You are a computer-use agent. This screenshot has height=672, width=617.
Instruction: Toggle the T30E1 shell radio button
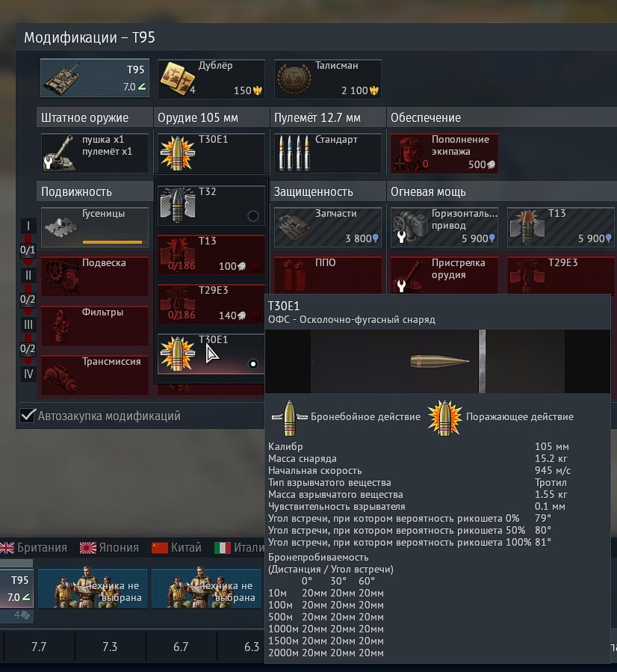point(253,364)
